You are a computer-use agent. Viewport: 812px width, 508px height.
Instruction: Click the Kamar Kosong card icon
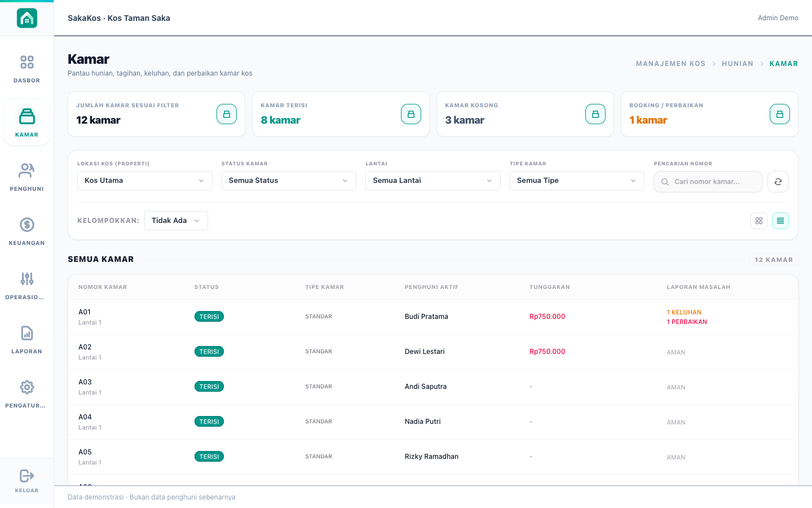point(595,114)
